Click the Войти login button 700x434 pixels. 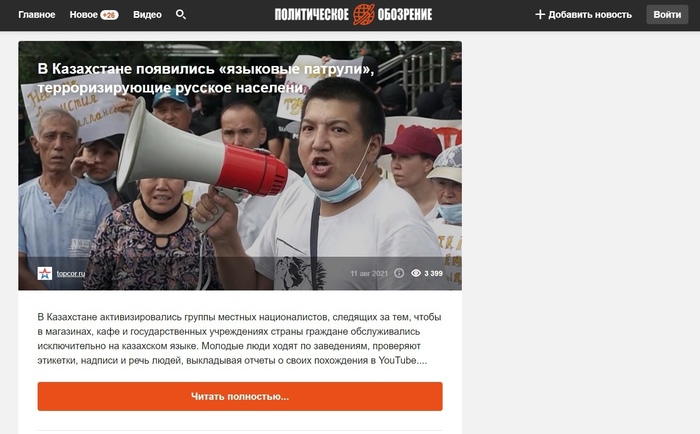[x=667, y=15]
